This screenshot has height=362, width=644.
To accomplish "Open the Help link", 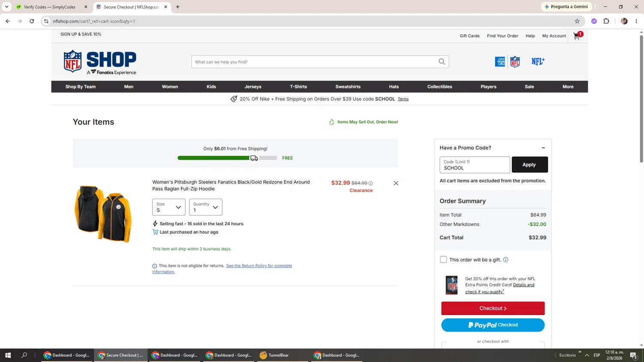I will tap(530, 36).
